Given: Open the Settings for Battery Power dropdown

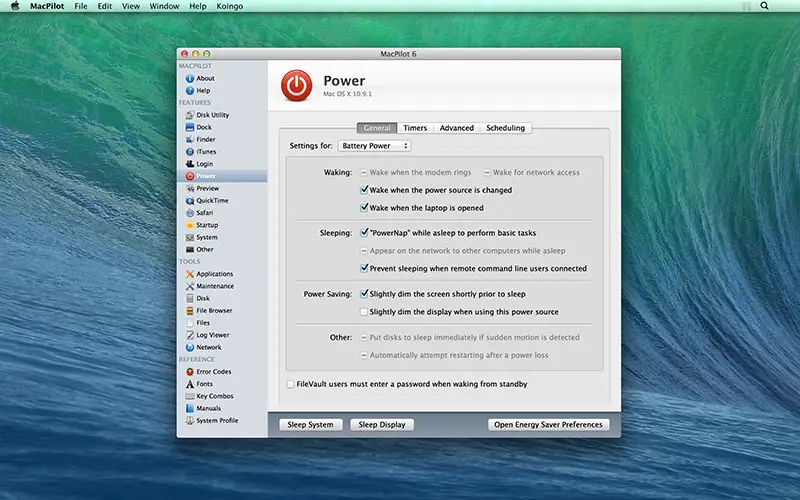Looking at the screenshot, I should (x=374, y=146).
